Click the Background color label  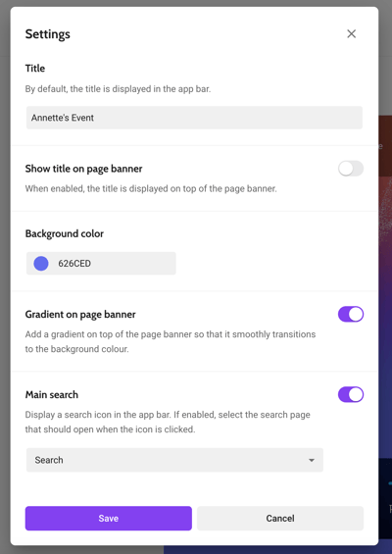point(65,233)
